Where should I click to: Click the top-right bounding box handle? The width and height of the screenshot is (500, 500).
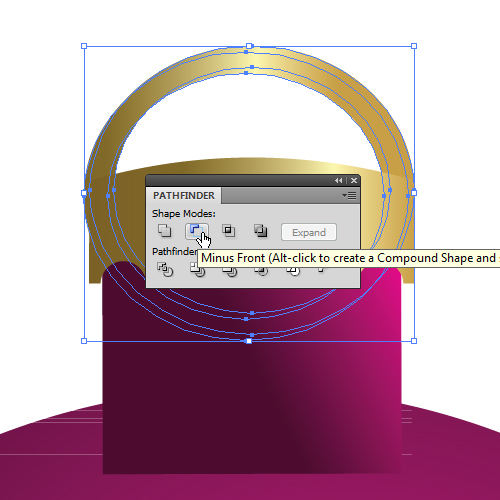click(414, 46)
